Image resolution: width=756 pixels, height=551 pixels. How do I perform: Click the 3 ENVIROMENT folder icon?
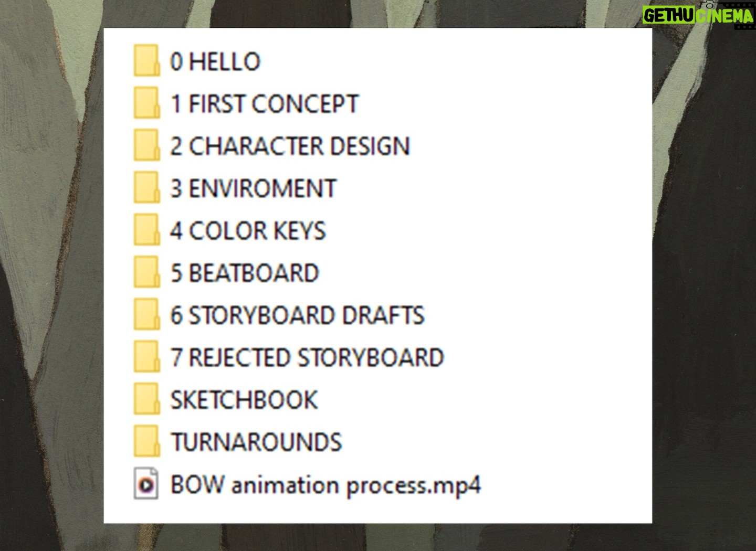[x=146, y=188]
